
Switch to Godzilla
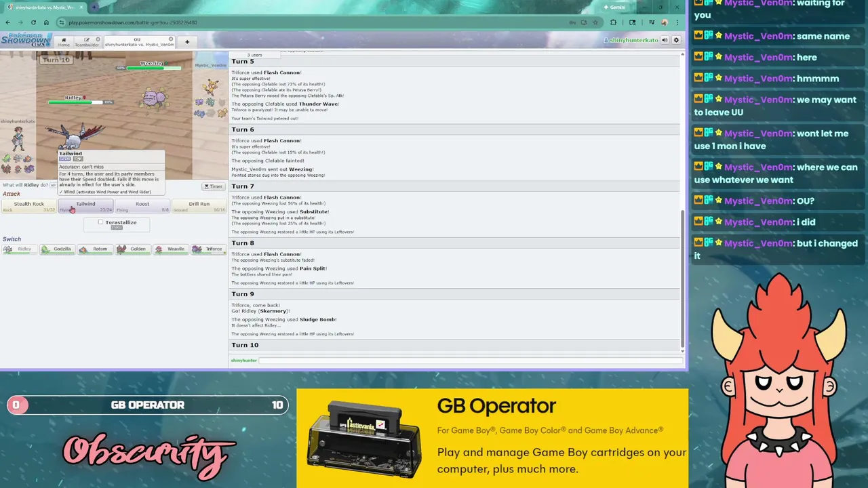pyautogui.click(x=56, y=249)
